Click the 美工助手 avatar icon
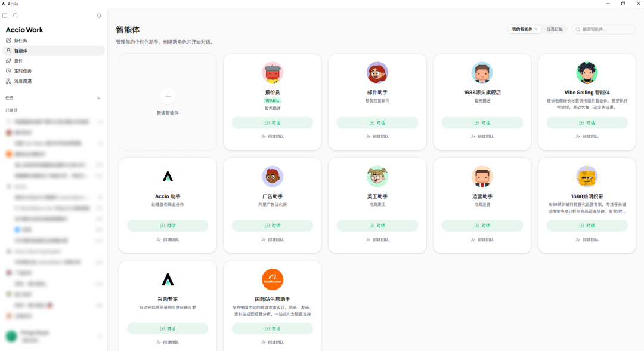This screenshot has height=351, width=644. coord(377,176)
